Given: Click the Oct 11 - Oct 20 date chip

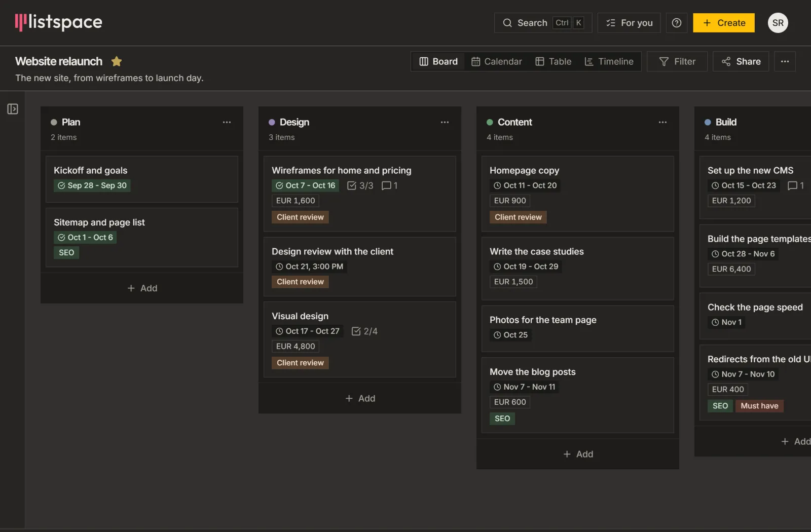Looking at the screenshot, I should (x=525, y=185).
